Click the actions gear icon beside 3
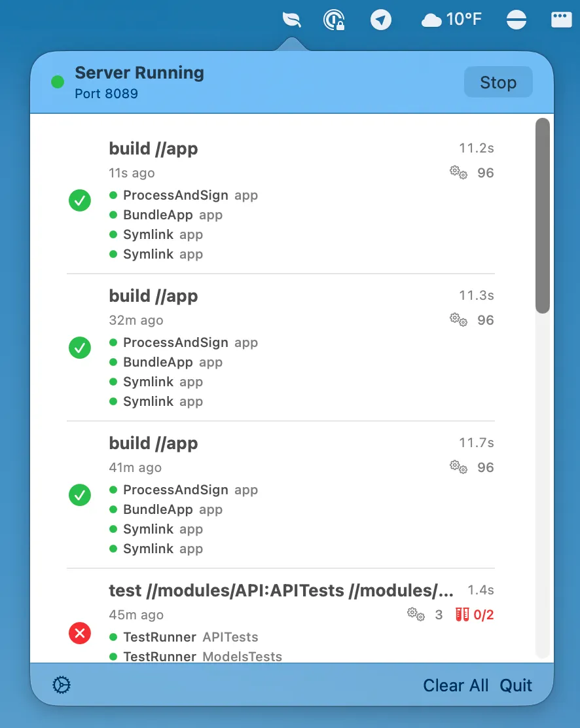Screen dimensions: 580x728 click(416, 615)
